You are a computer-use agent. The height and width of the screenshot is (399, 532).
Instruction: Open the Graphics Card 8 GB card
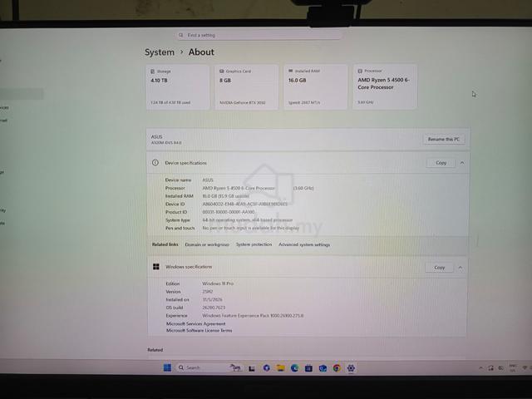(247, 86)
